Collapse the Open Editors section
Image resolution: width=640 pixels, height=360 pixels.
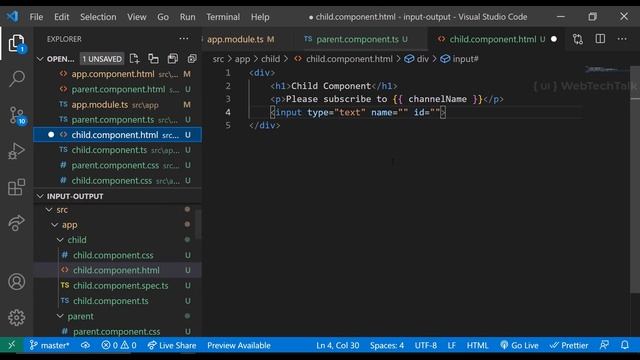click(x=40, y=59)
